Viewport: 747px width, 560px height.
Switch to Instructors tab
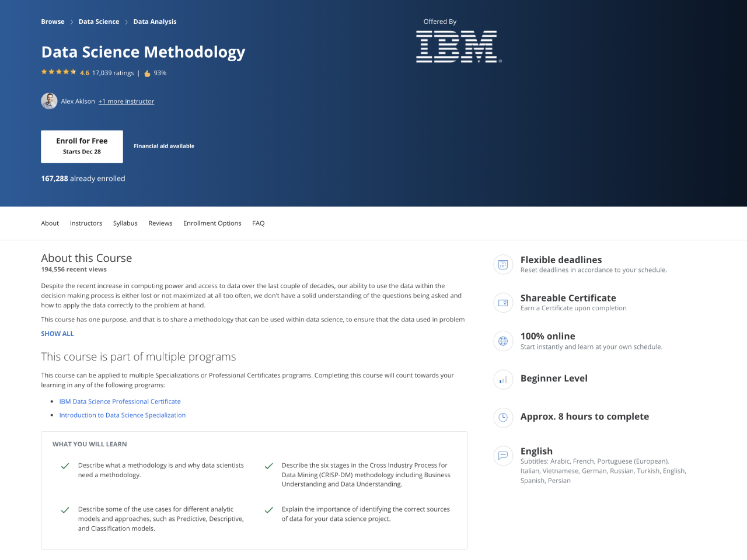(86, 223)
